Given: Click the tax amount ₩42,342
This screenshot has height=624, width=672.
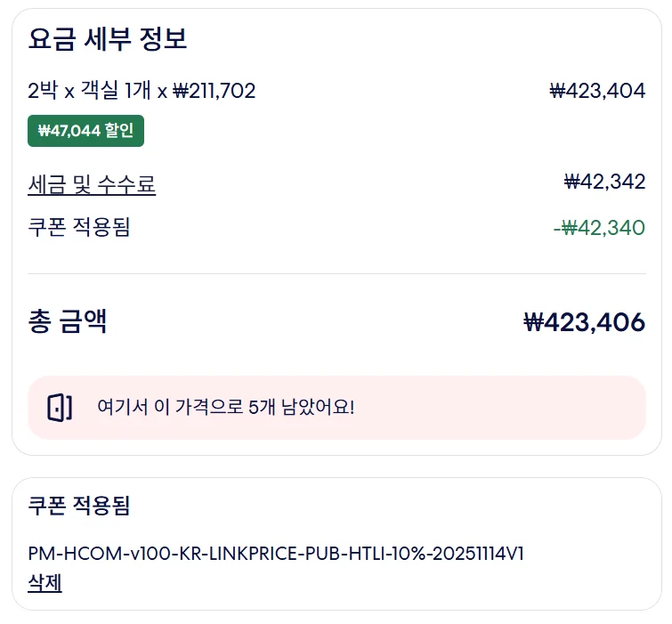Looking at the screenshot, I should (604, 182).
